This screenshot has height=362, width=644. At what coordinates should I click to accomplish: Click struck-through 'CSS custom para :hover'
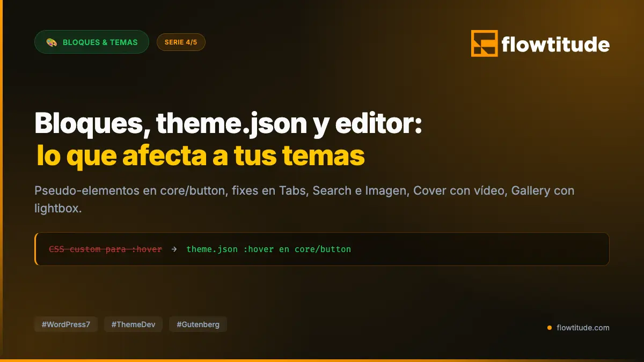pyautogui.click(x=105, y=249)
